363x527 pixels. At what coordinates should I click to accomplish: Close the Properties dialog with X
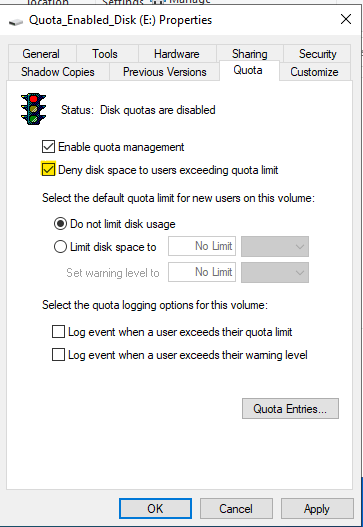click(346, 19)
